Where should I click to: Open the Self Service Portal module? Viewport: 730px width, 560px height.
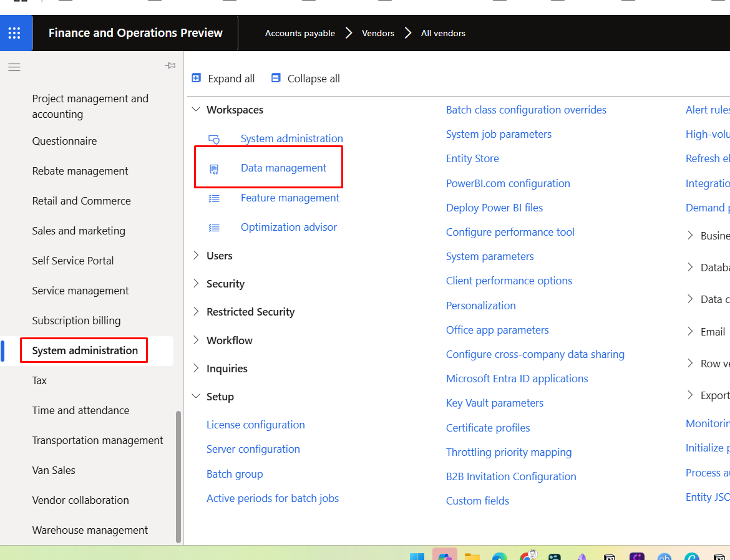[72, 261]
